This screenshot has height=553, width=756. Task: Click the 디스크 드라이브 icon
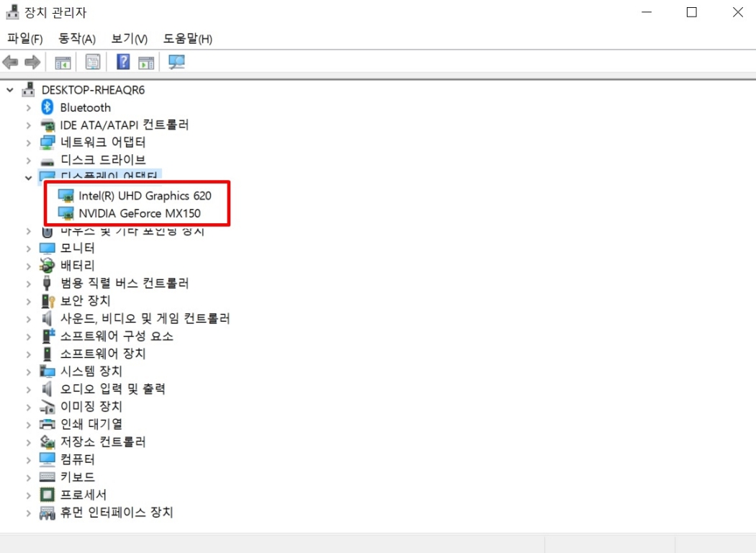pos(48,161)
